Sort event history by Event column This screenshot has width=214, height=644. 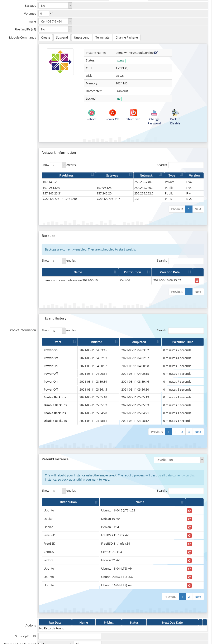[60, 342]
